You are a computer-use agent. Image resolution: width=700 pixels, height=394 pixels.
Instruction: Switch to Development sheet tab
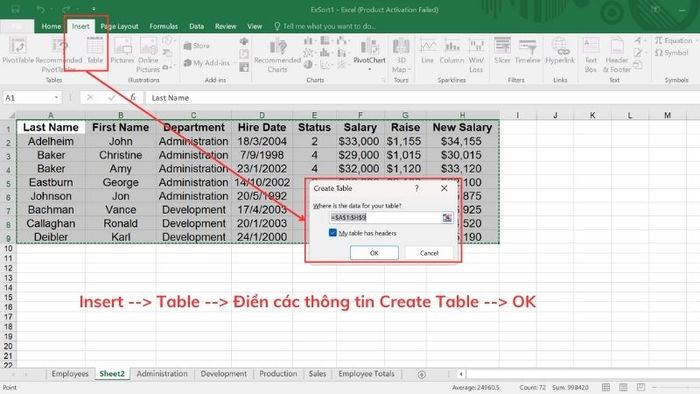(x=223, y=374)
